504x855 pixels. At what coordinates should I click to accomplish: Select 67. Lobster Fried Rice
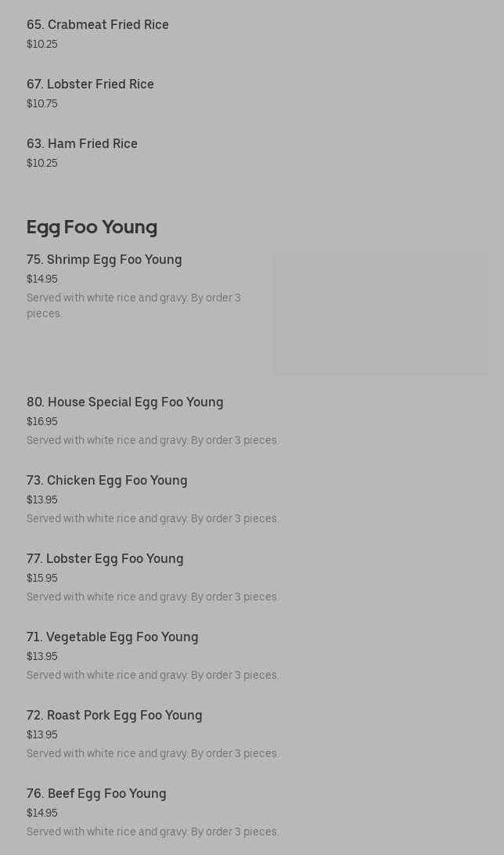[x=90, y=85]
